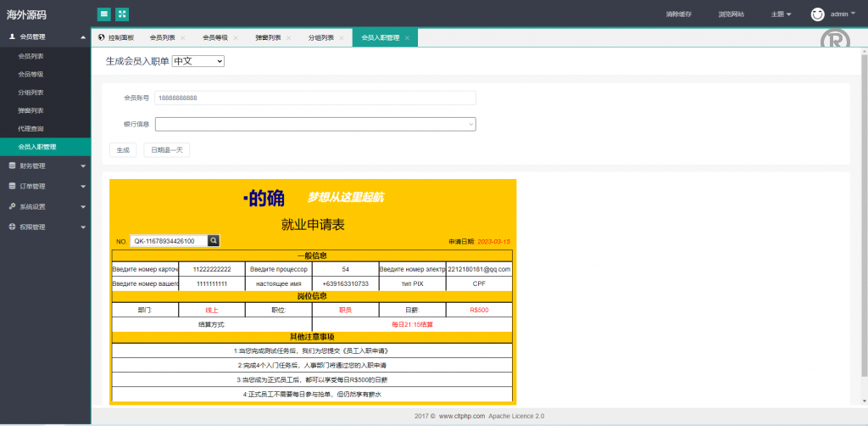Close the 会员列表 tab with its X
The image size is (868, 426).
point(183,38)
